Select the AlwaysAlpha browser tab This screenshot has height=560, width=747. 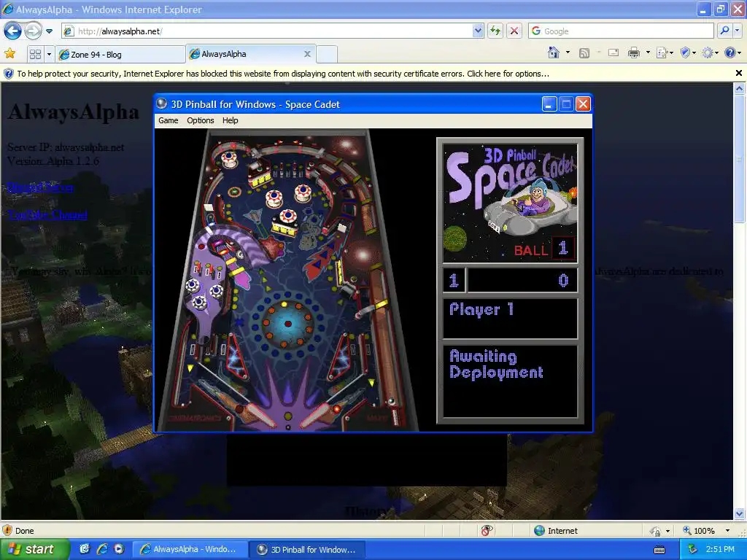point(244,54)
